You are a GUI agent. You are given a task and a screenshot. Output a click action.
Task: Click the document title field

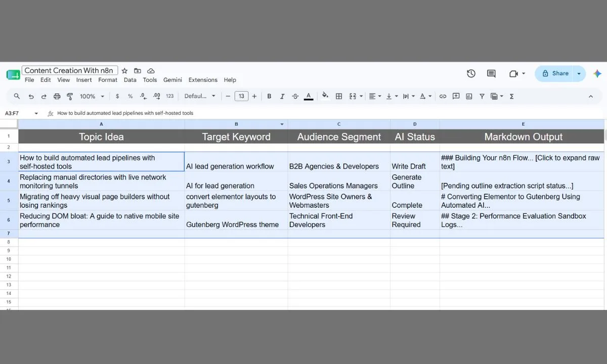tap(70, 70)
